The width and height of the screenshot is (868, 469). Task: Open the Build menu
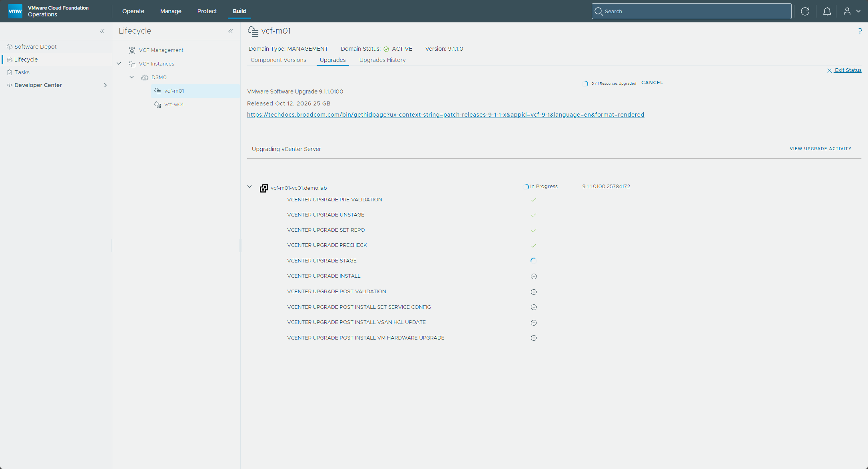pyautogui.click(x=239, y=11)
